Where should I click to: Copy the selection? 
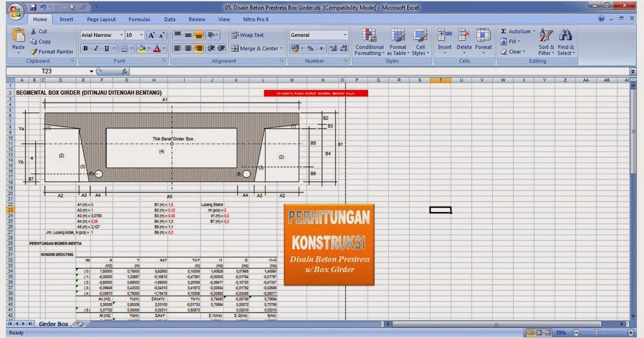40,42
